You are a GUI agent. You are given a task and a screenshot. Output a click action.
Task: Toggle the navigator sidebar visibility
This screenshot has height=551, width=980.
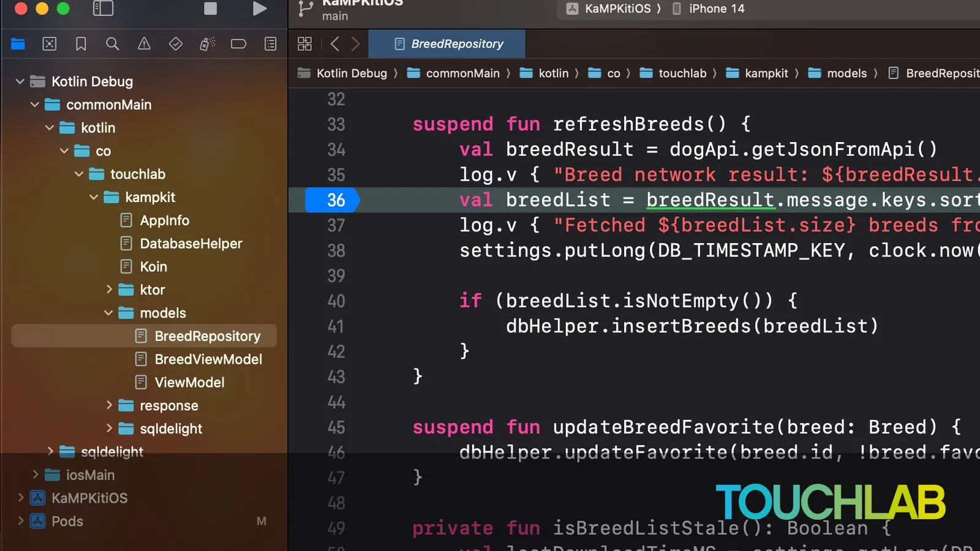tap(103, 9)
